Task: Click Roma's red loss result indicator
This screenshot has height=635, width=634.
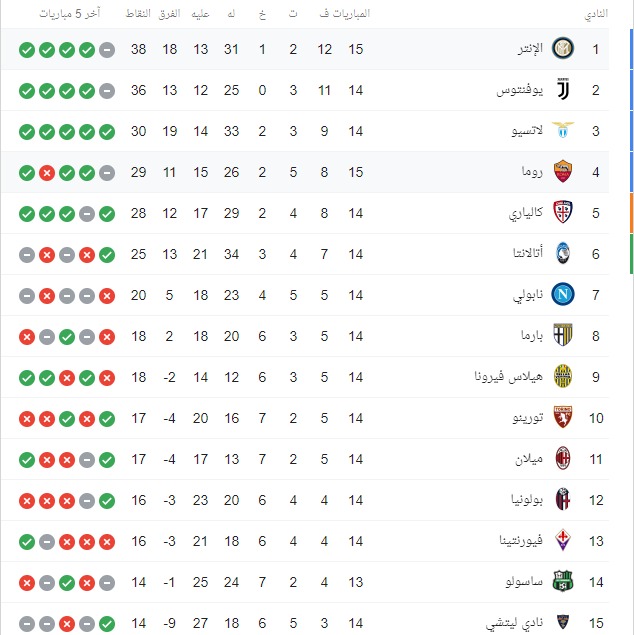Action: pos(47,173)
